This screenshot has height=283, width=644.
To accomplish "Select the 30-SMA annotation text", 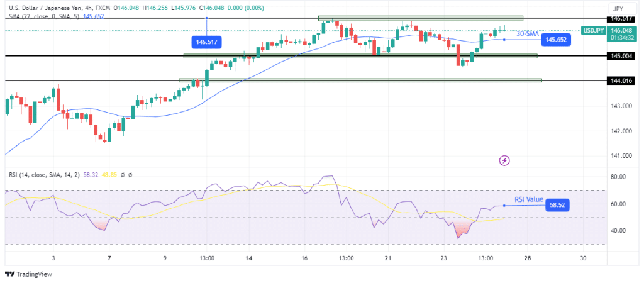I will pyautogui.click(x=528, y=34).
